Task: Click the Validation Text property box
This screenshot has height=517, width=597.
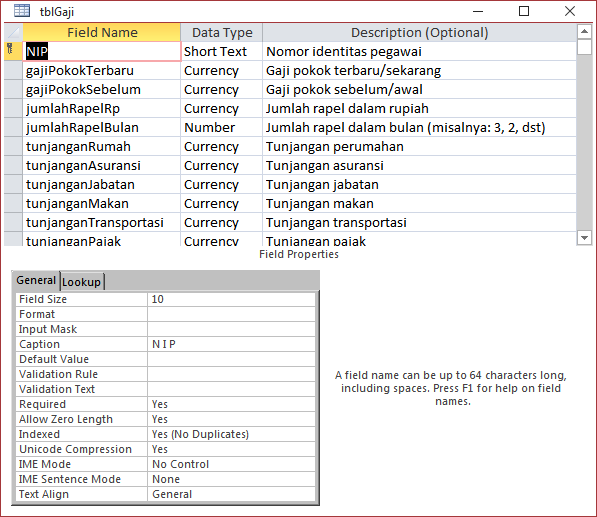Action: click(231, 389)
